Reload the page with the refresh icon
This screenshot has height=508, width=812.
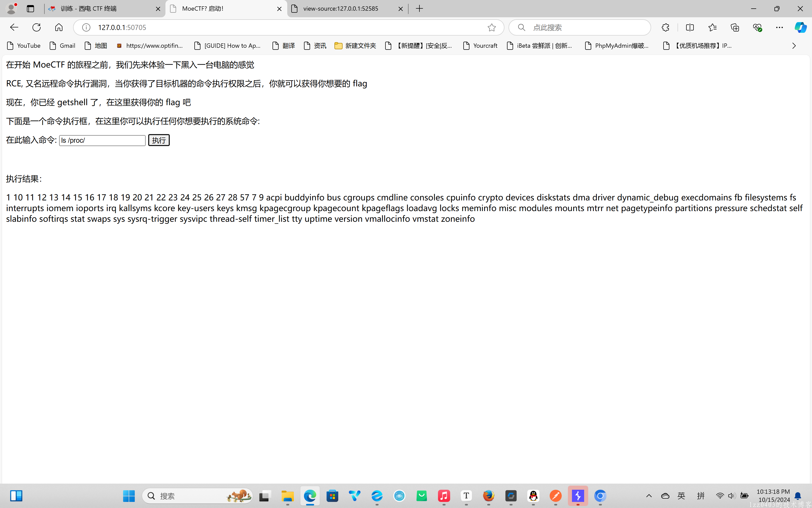[x=36, y=27]
